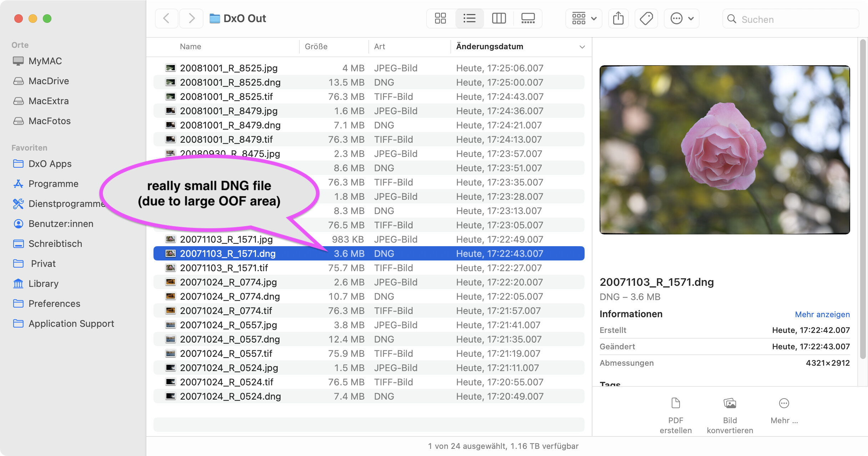The image size is (868, 456).
Task: Open the action ellipsis dropdown menu
Action: pyautogui.click(x=681, y=19)
